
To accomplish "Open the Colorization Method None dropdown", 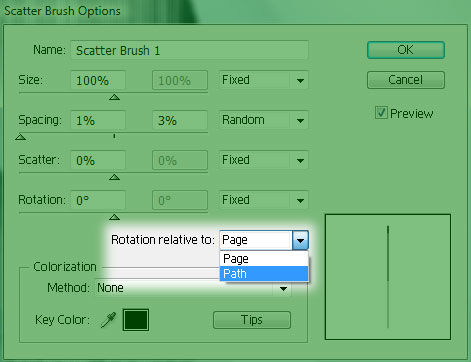I will (193, 288).
